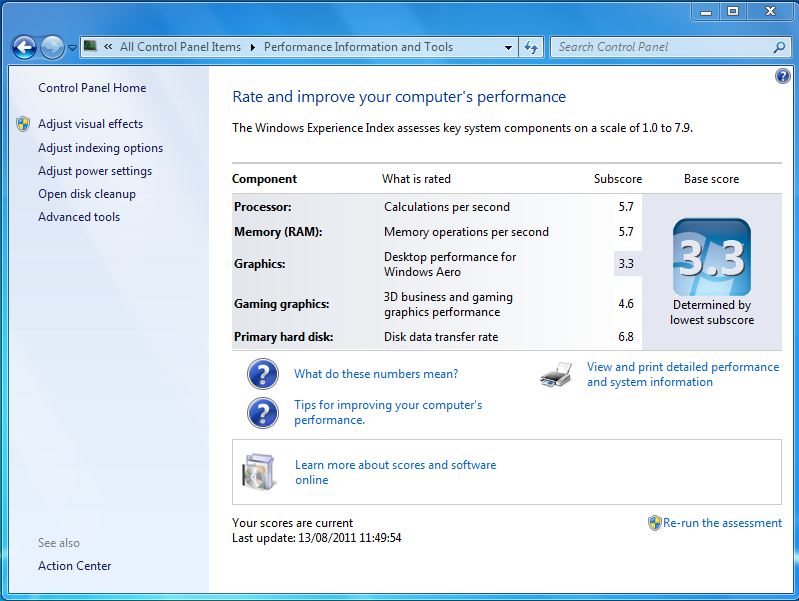Click the shield icon beside Adjust visual effects
The height and width of the screenshot is (601, 799).
[23, 124]
